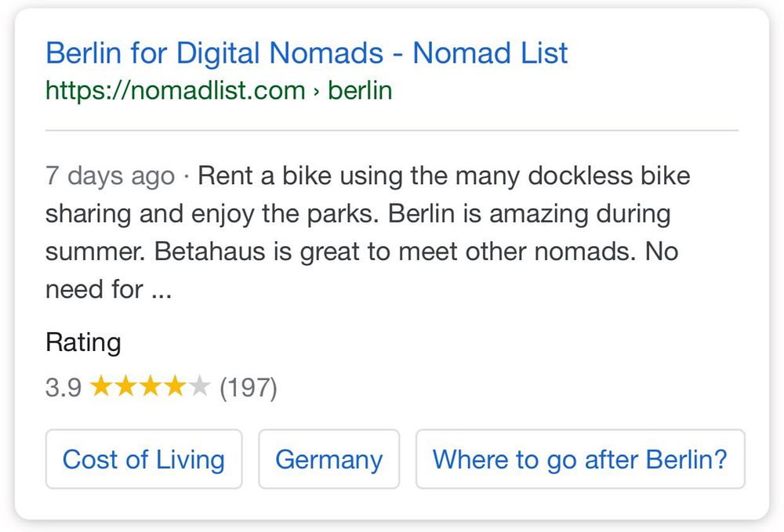Click the third gold rating star
784x532 pixels.
[151, 386]
